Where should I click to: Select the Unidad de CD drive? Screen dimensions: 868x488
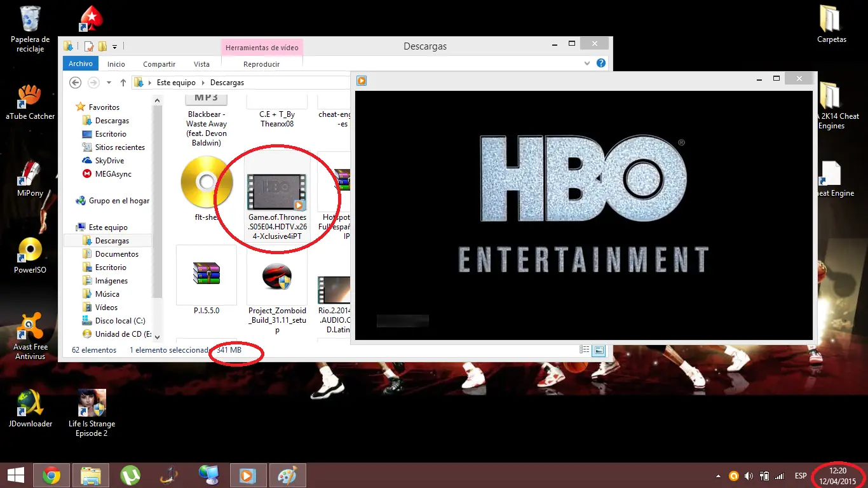click(x=123, y=334)
